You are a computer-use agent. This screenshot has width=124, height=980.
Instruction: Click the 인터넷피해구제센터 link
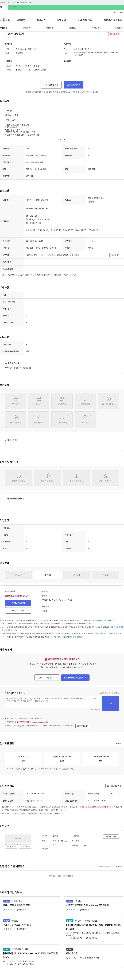(33, 722)
